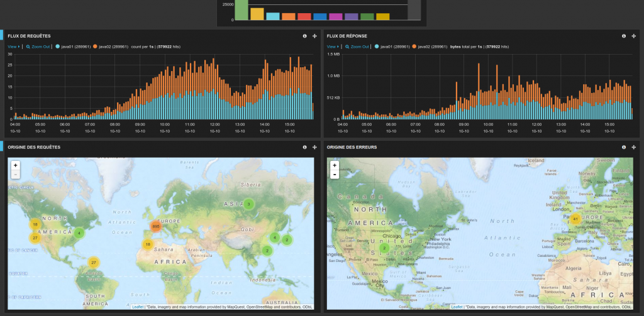
Task: Click move icon on Flux de Requêtes panel
Action: point(314,36)
